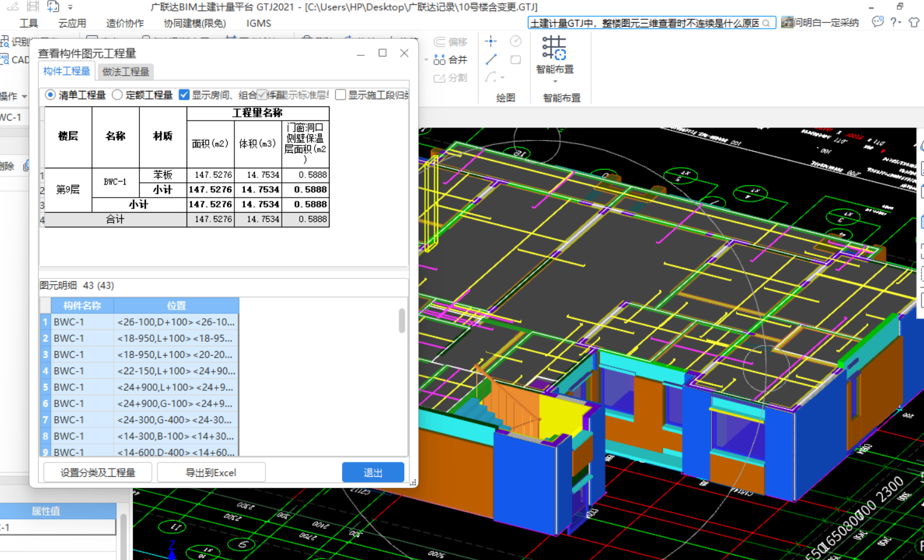Click the 属性值 column header
Screen dimensions: 924x560
coord(45,511)
